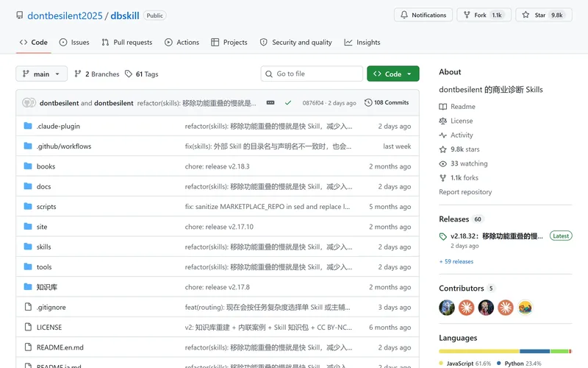Click the magnifier icon in Go to file

coord(269,74)
